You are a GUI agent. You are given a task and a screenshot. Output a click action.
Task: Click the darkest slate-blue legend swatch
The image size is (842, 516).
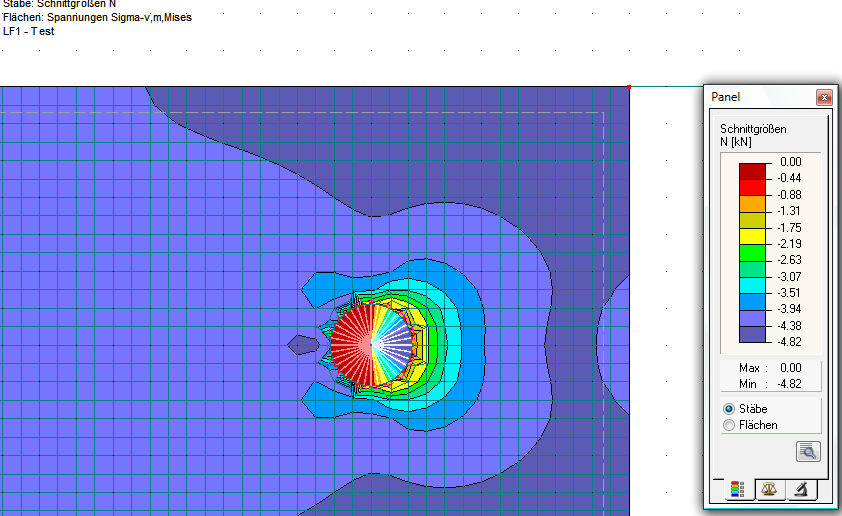752,335
